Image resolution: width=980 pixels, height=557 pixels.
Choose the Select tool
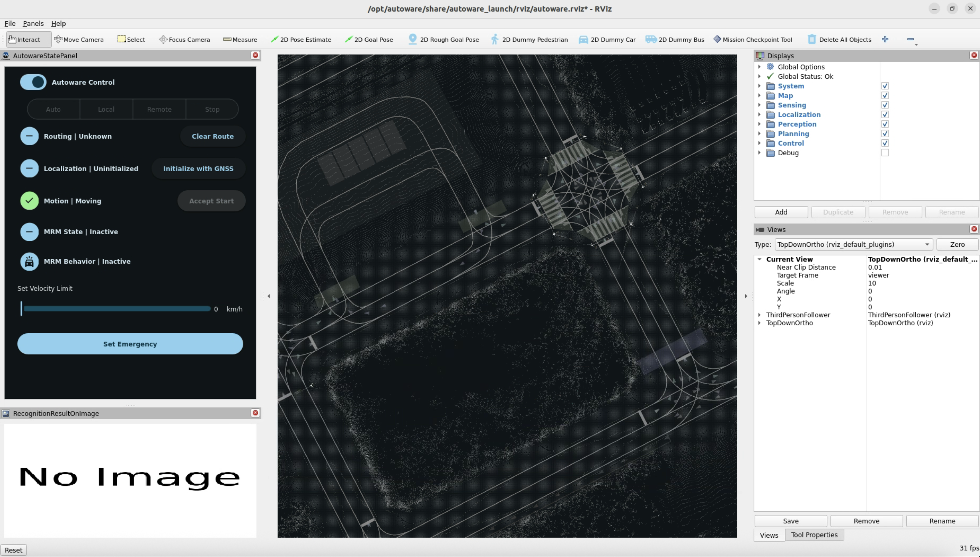131,39
